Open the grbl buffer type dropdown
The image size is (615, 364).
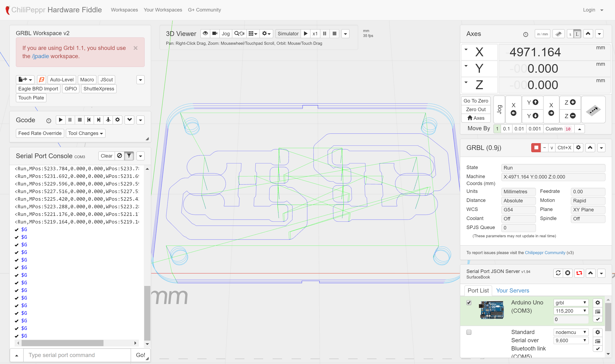[571, 303]
